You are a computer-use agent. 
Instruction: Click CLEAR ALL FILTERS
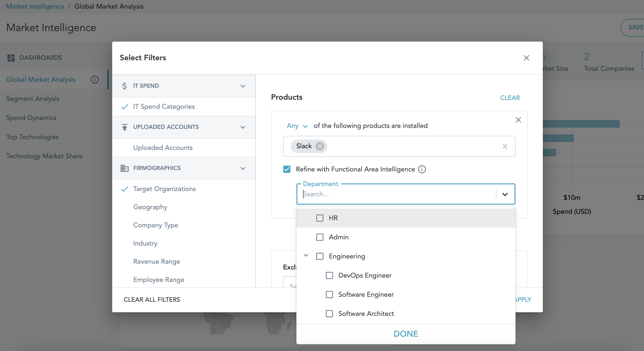(x=152, y=300)
